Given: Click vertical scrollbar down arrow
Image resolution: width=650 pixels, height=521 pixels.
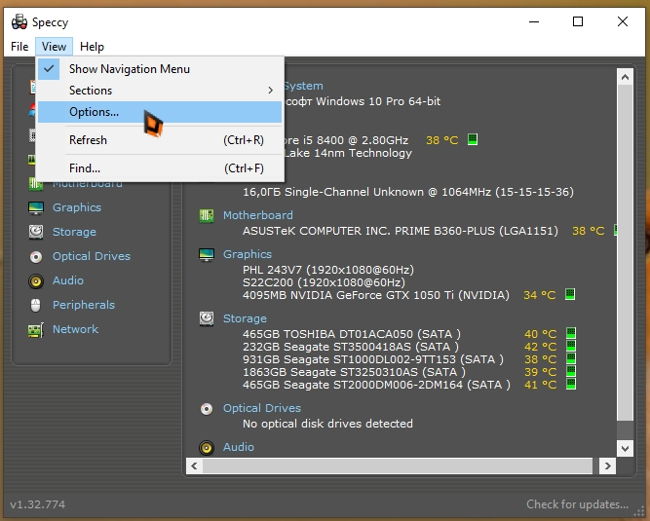Looking at the screenshot, I should pyautogui.click(x=625, y=448).
